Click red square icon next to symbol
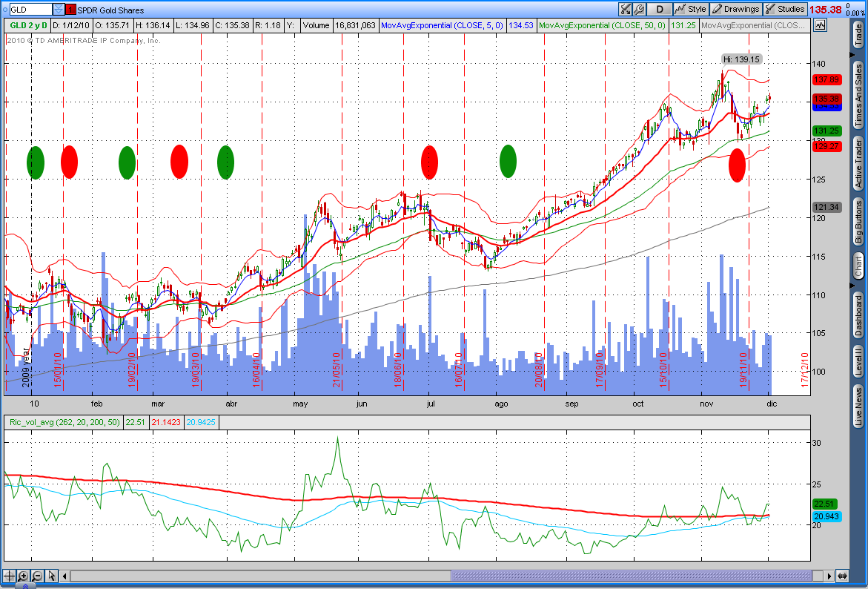Viewport: 868px width, 589px height. [70, 10]
